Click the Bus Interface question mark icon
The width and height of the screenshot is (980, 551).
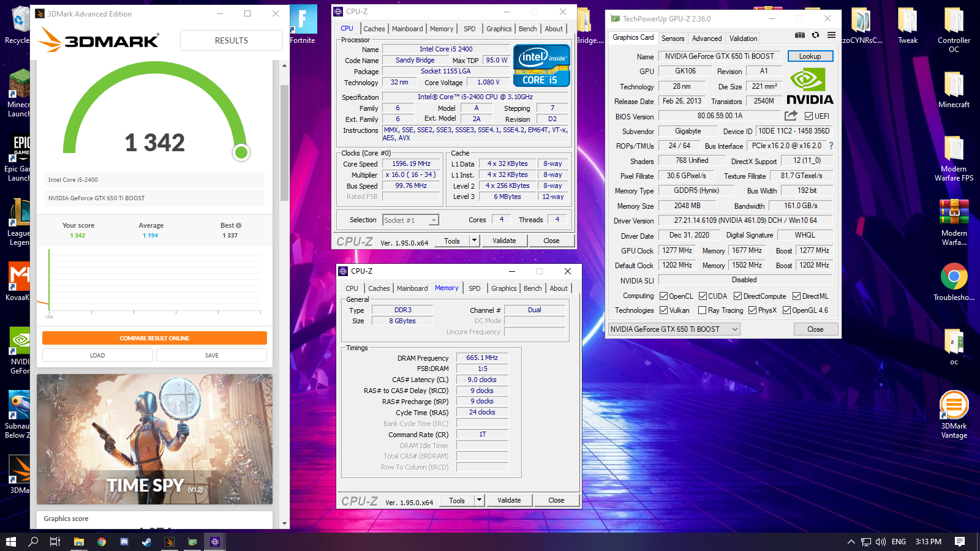point(831,146)
